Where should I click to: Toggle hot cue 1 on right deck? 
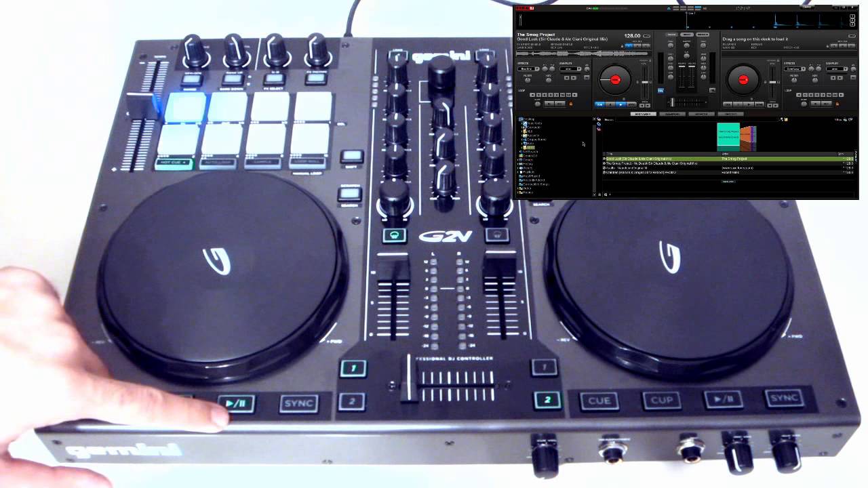pyautogui.click(x=834, y=45)
